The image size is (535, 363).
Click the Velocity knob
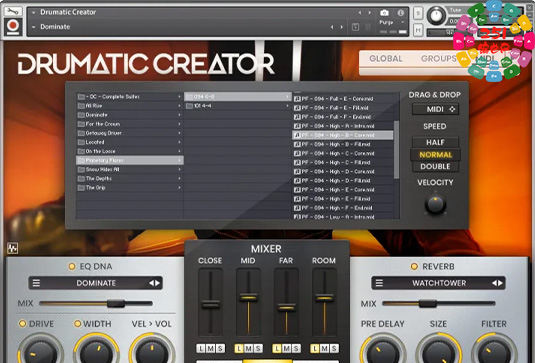(435, 204)
